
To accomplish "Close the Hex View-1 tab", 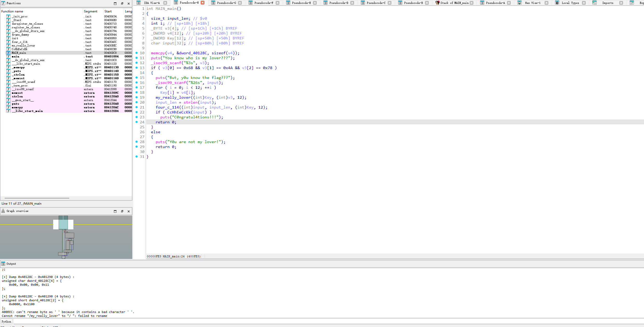I will pyautogui.click(x=546, y=3).
